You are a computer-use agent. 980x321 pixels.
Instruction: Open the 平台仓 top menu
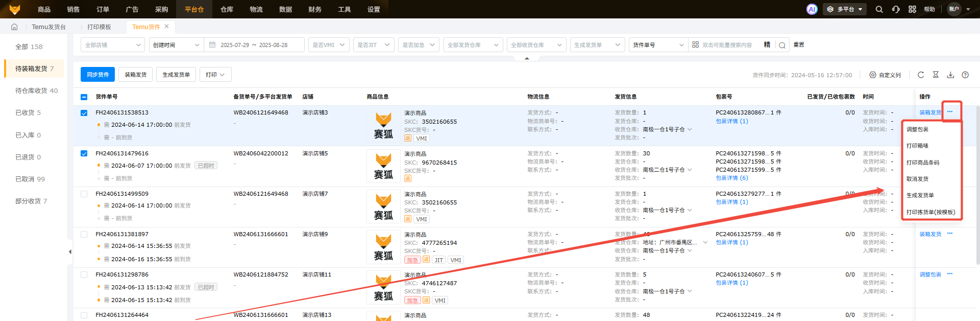point(194,9)
